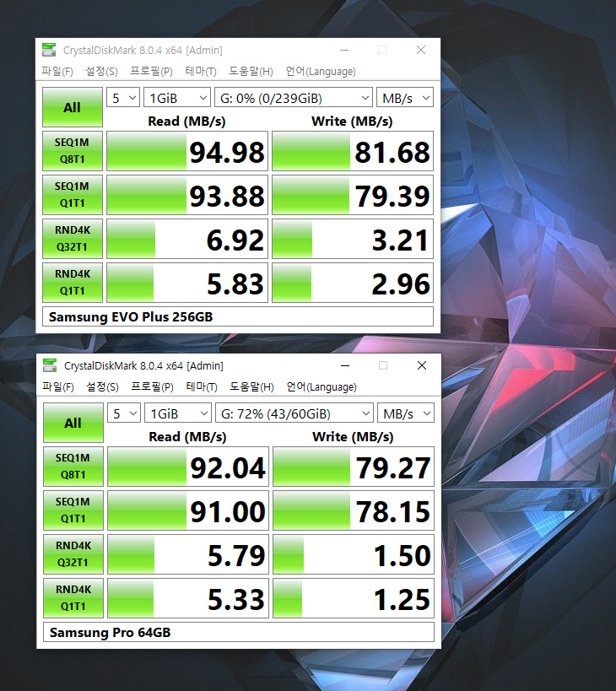
Task: Select the 78.15 write result
Action: click(x=354, y=510)
